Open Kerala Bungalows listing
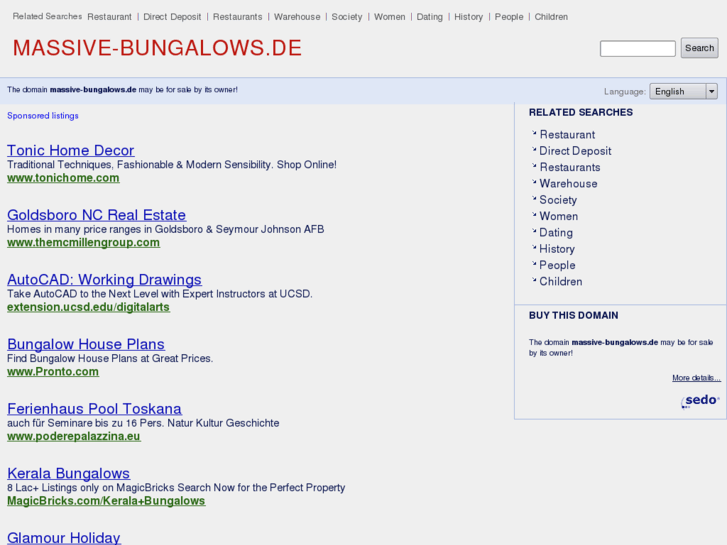727x545 pixels. tap(69, 473)
